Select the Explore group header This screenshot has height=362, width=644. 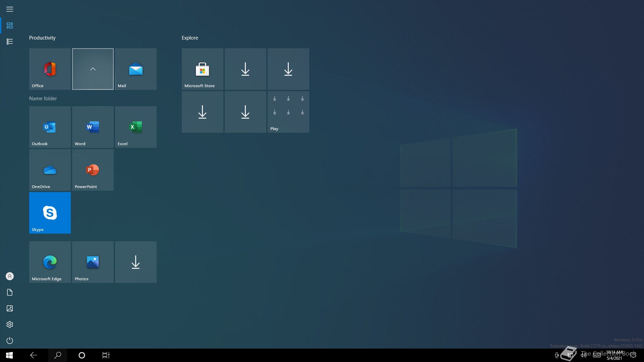tap(190, 38)
